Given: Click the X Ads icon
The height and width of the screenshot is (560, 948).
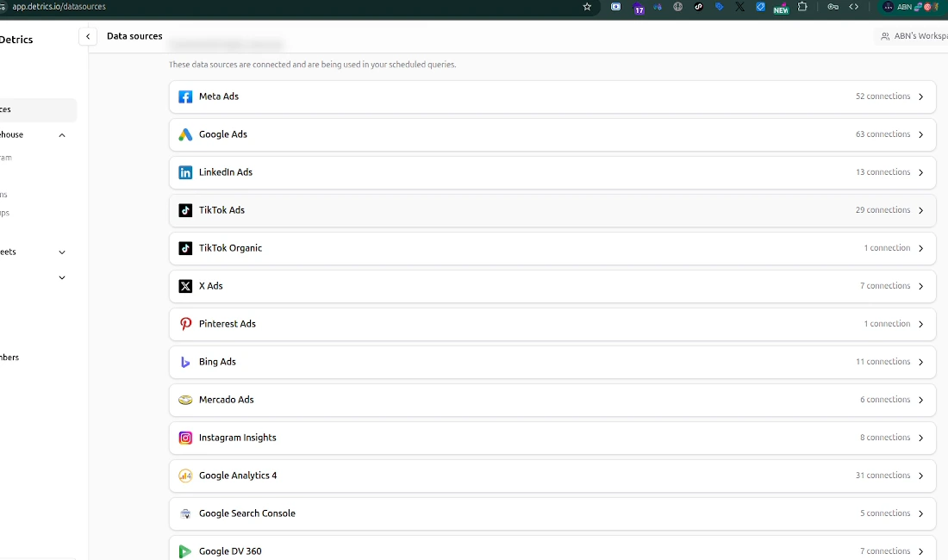Looking at the screenshot, I should tap(185, 286).
